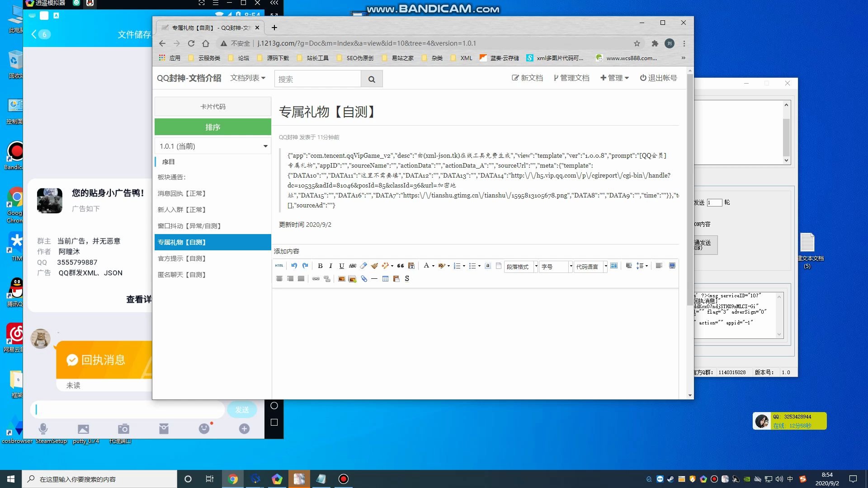868x488 pixels.
Task: Tap the emoji icon in emulator chat
Action: click(204, 428)
